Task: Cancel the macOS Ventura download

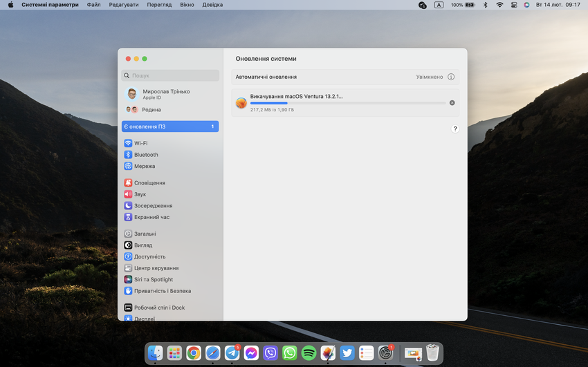Action: 452,103
